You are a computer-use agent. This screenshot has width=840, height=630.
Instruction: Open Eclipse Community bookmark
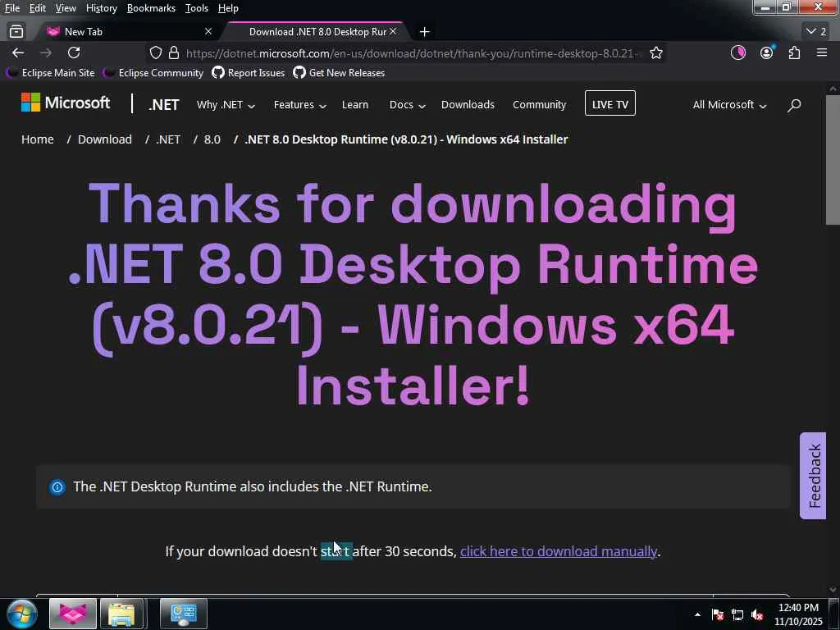click(x=153, y=73)
